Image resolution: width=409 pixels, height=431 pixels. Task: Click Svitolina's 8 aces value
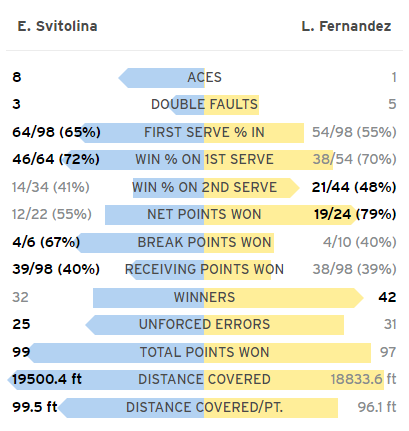17,77
